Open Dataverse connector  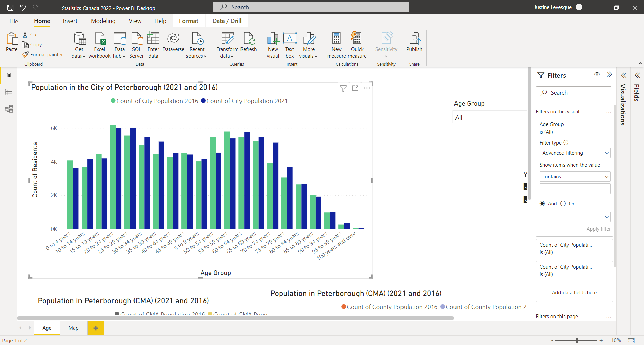pyautogui.click(x=173, y=42)
